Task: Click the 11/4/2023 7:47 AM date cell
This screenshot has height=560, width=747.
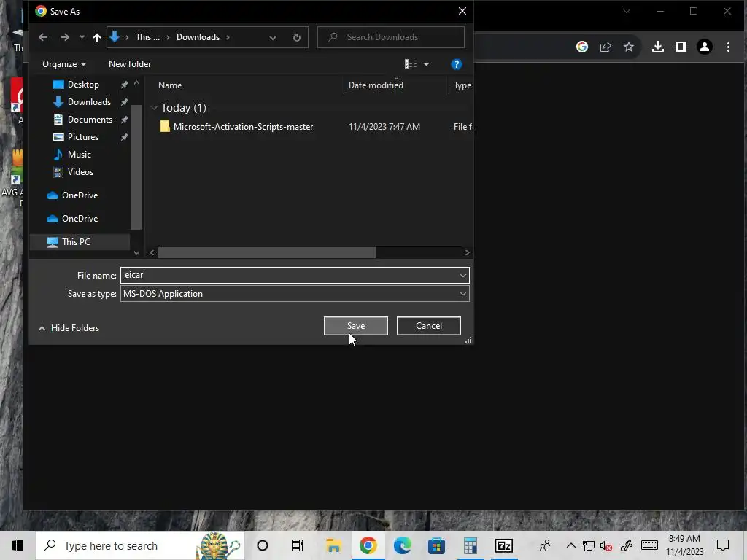Action: tap(384, 127)
